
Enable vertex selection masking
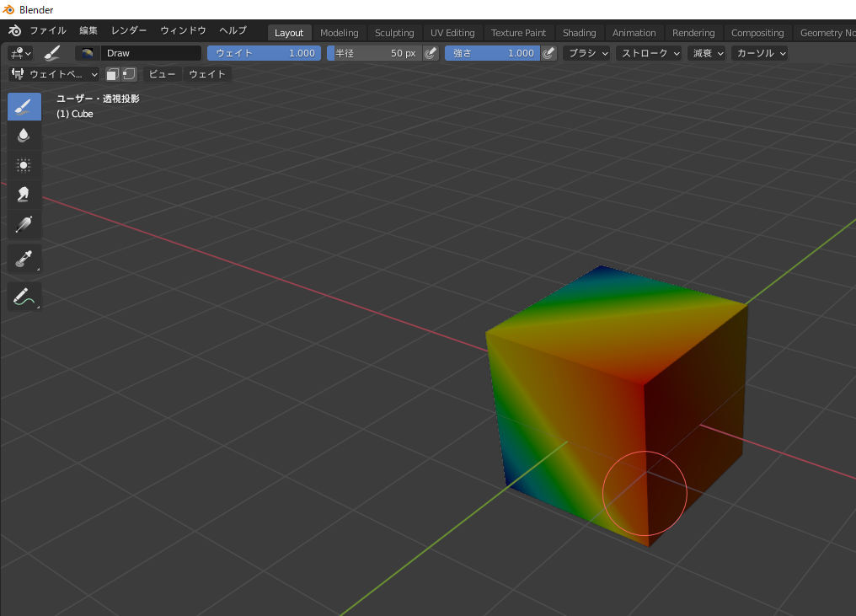[129, 74]
